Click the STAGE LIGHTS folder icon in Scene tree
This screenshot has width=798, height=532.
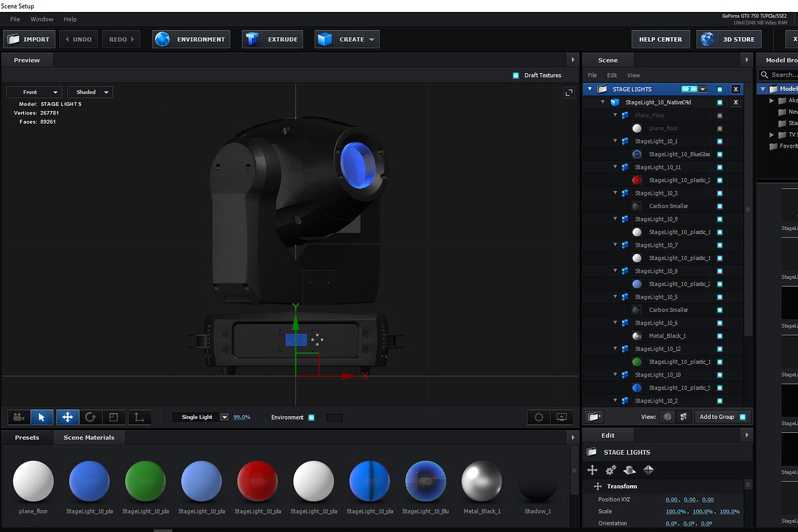602,89
